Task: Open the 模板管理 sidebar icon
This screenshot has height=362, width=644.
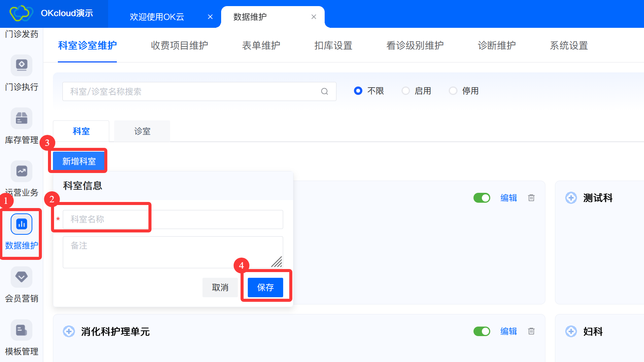Action: [x=21, y=330]
